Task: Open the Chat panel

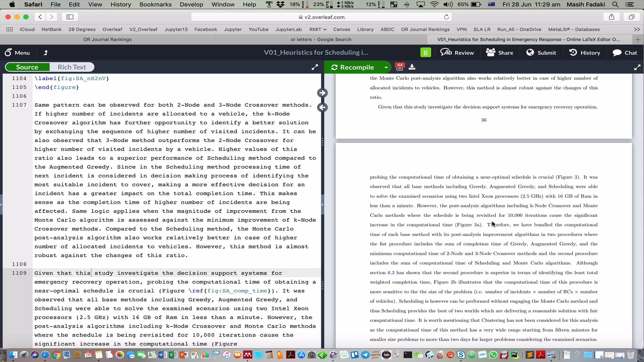Action: [625, 53]
